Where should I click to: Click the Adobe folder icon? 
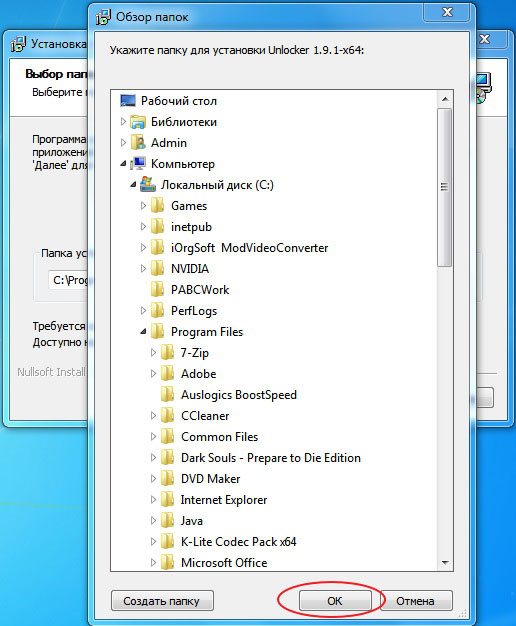pyautogui.click(x=167, y=374)
